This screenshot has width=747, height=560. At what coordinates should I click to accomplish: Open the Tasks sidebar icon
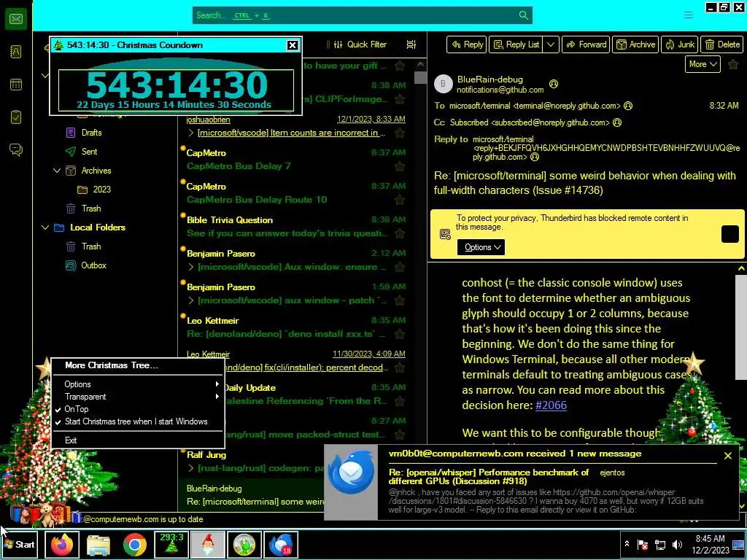coord(16,117)
